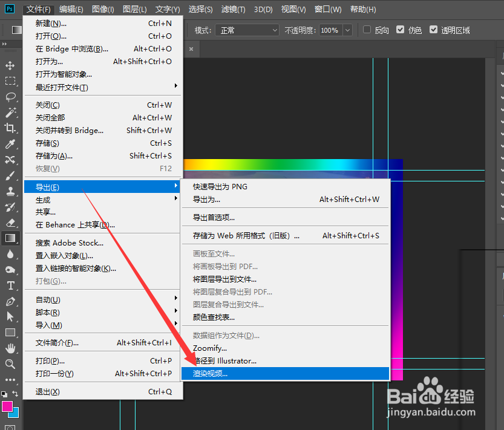This screenshot has width=504, height=430.
Task: Uncheck the 仿色 option
Action: pyautogui.click(x=400, y=29)
